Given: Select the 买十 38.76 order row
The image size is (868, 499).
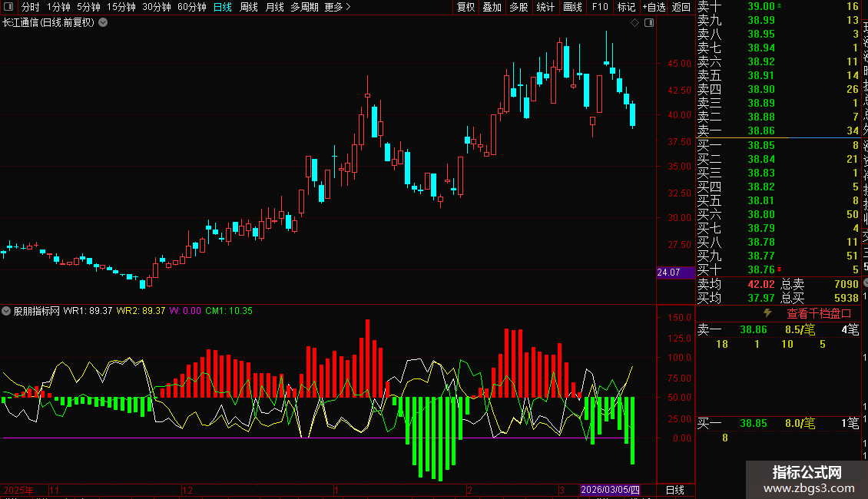Looking at the screenshot, I should click(778, 269).
